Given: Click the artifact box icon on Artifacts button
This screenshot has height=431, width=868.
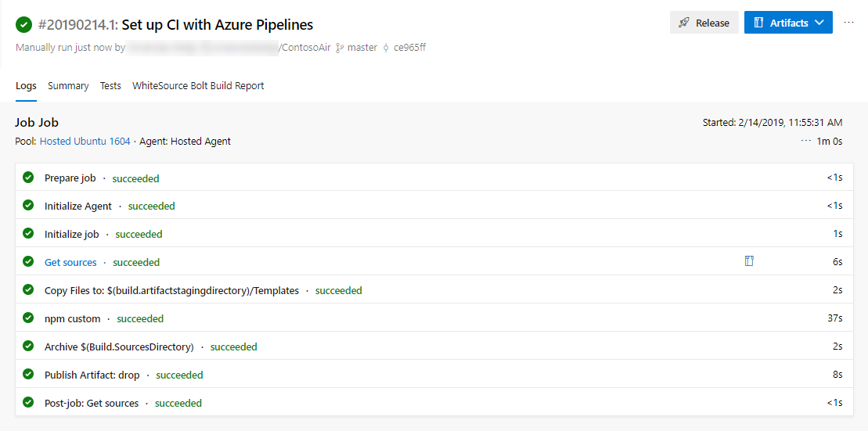Looking at the screenshot, I should pos(759,23).
